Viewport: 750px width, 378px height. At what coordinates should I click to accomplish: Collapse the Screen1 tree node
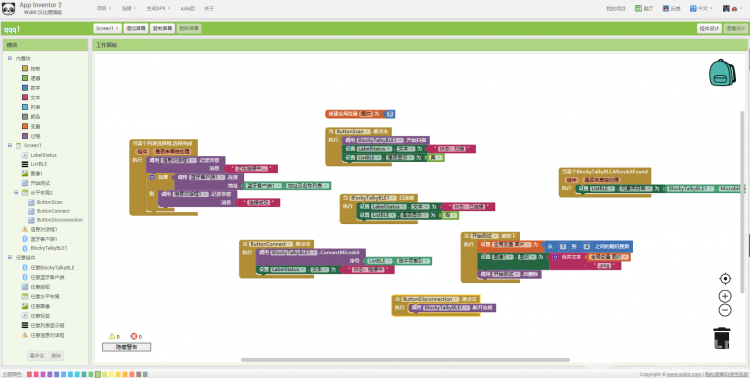pyautogui.click(x=10, y=145)
